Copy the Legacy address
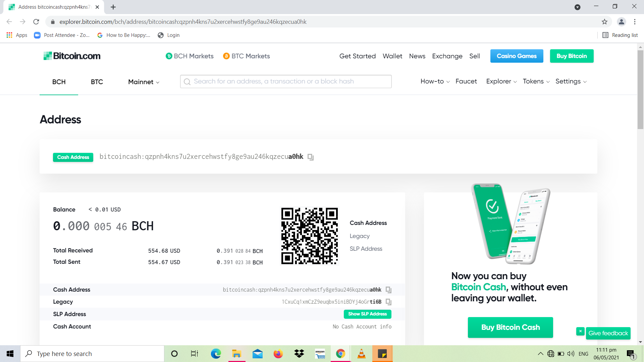 [x=388, y=302]
